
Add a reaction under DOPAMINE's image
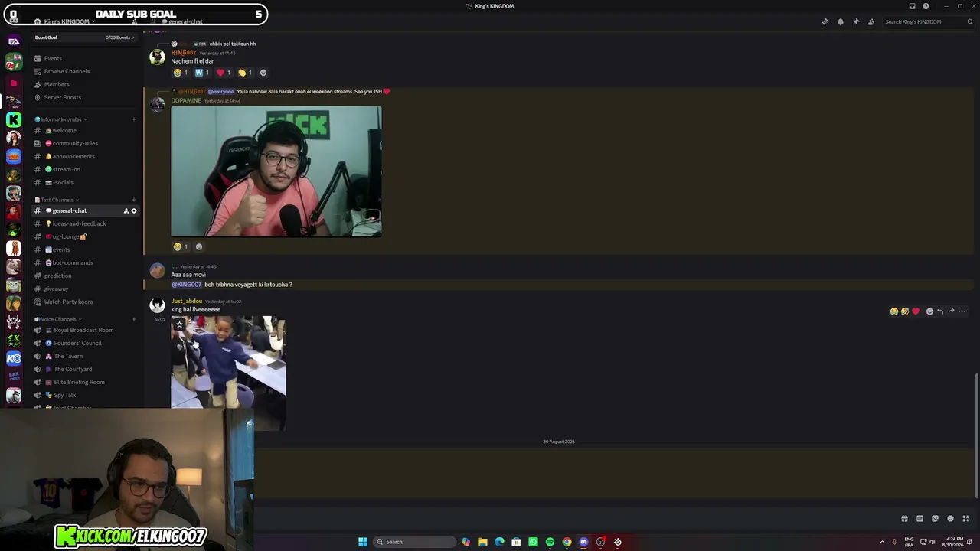coord(199,246)
